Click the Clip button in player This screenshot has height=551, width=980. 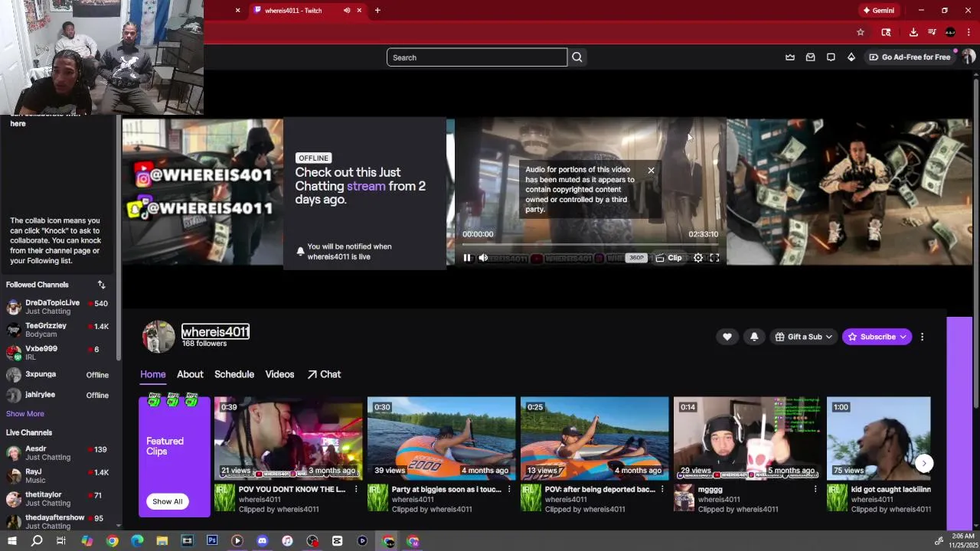pyautogui.click(x=668, y=258)
